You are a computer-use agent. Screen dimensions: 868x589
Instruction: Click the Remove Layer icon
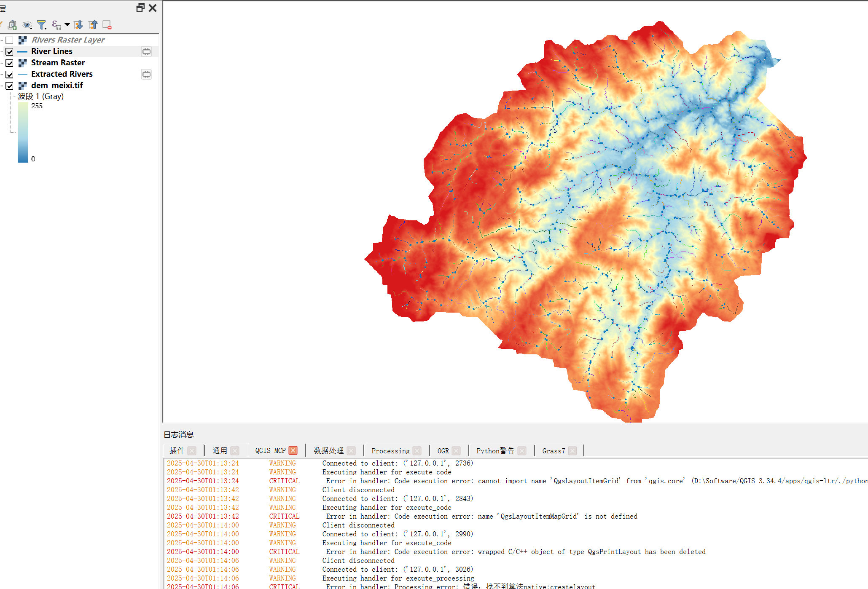(107, 25)
